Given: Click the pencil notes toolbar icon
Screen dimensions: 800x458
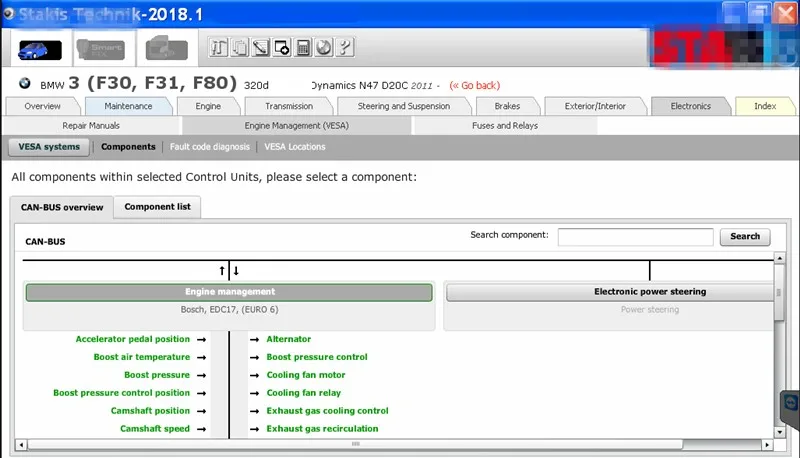Looking at the screenshot, I should 260,47.
